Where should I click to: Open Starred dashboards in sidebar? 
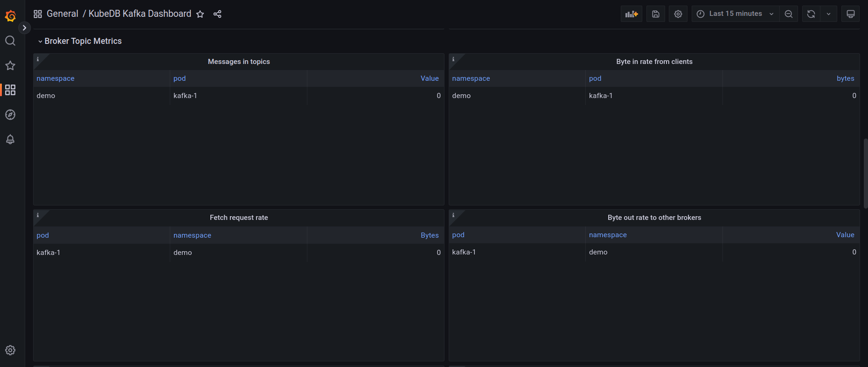[10, 66]
